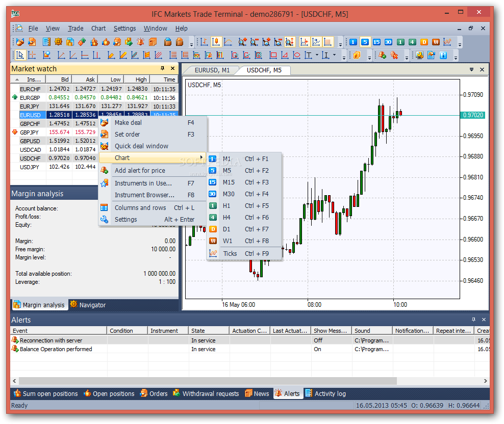
Task: Open dropdown arrow beside first text label tool
Action: point(317,55)
